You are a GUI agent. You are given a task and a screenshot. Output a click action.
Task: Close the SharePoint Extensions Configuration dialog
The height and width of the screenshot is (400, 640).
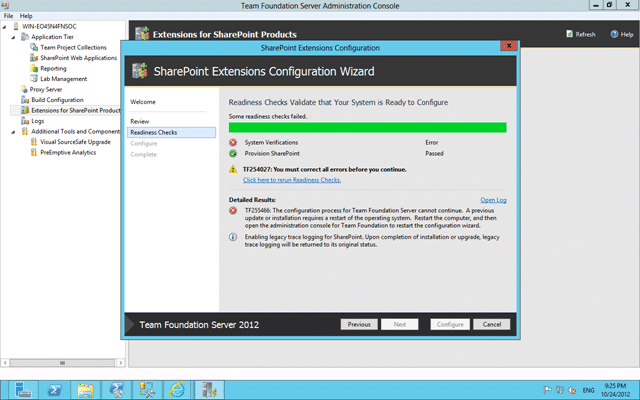[509, 46]
